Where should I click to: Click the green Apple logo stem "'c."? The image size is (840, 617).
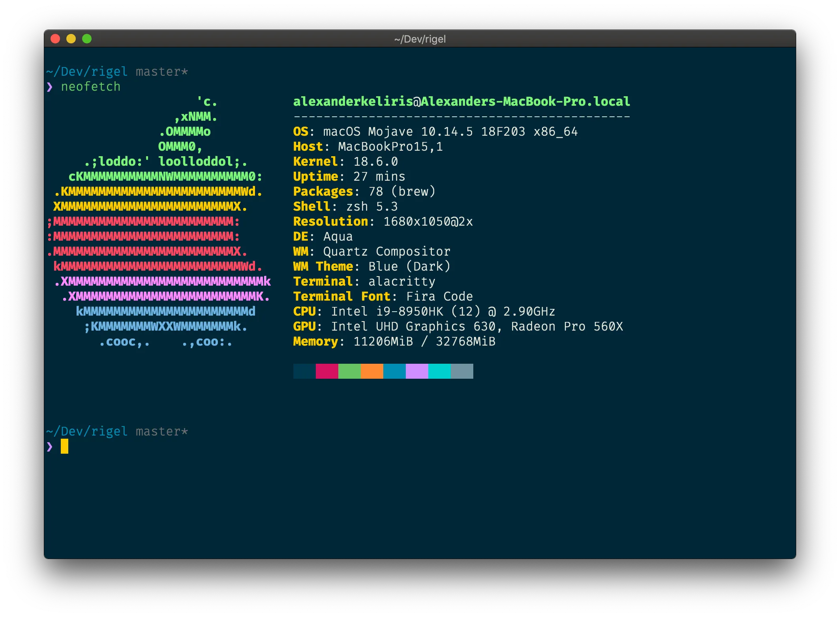point(207,101)
